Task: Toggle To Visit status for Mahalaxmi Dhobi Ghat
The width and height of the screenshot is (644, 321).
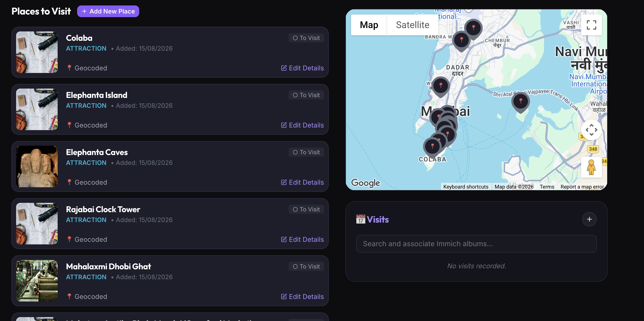Action: (x=306, y=266)
